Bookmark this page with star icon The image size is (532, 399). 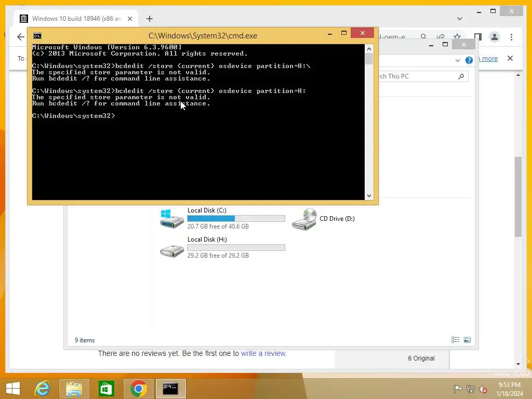tap(457, 36)
